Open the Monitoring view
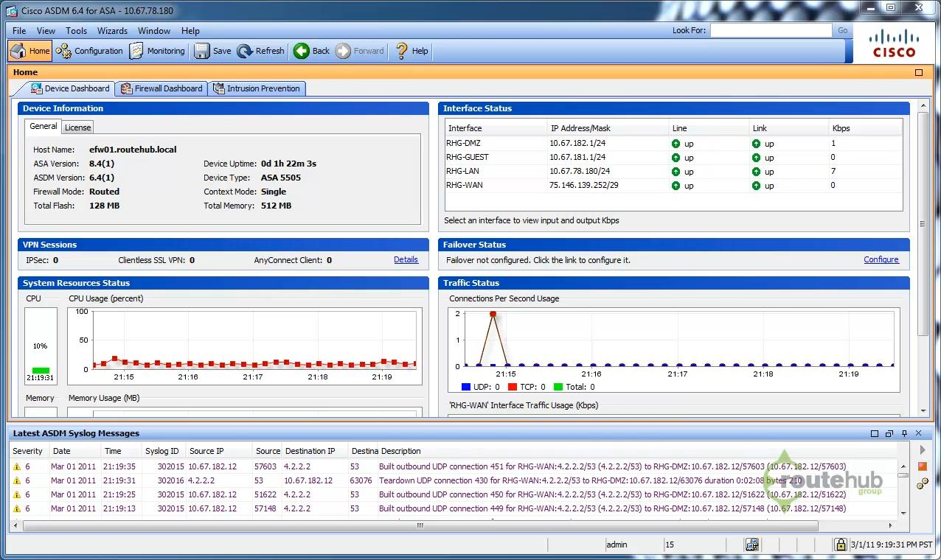Image resolution: width=941 pixels, height=560 pixels. pos(157,51)
